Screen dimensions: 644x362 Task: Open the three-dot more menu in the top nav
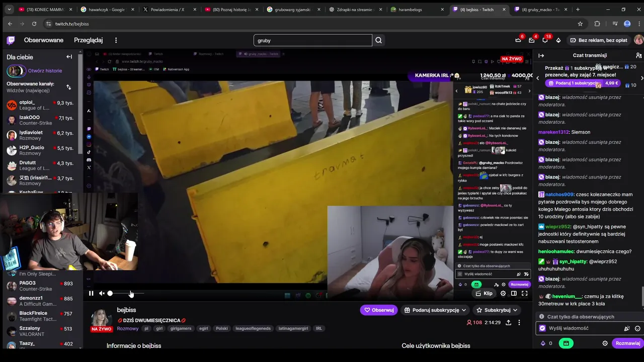click(116, 40)
